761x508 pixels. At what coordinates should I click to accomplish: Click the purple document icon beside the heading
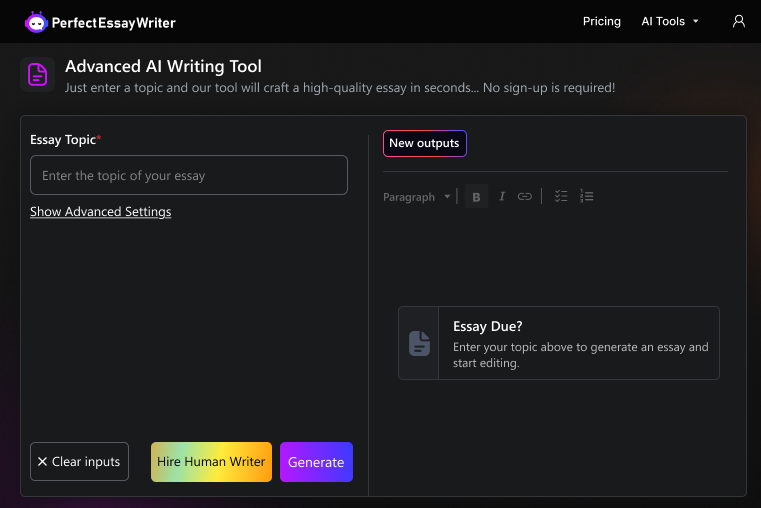tap(37, 75)
